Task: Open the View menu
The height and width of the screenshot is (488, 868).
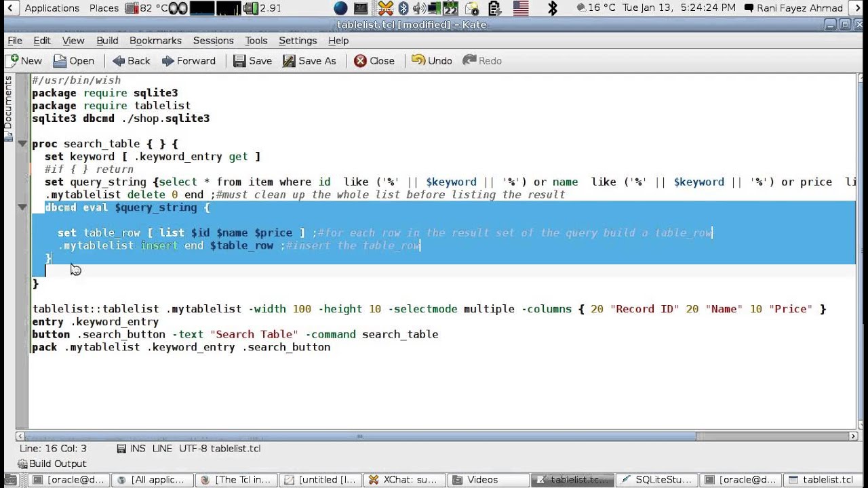Action: tap(73, 41)
